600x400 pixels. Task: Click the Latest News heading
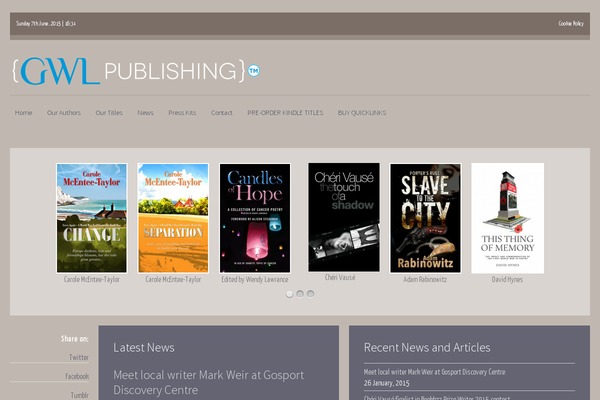point(144,347)
